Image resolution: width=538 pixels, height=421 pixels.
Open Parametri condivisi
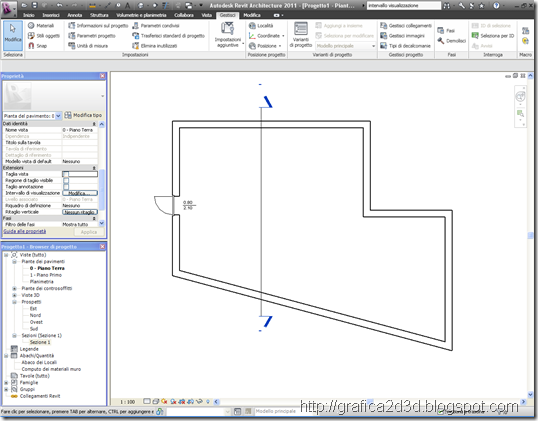tap(156, 26)
